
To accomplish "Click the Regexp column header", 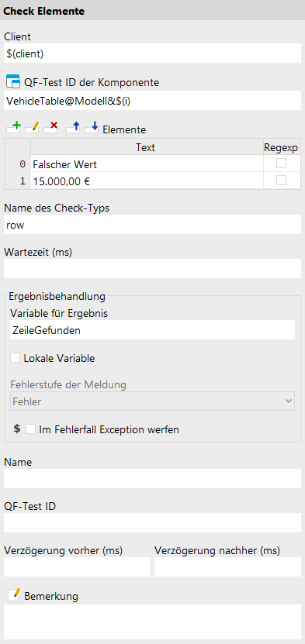I will tap(282, 147).
